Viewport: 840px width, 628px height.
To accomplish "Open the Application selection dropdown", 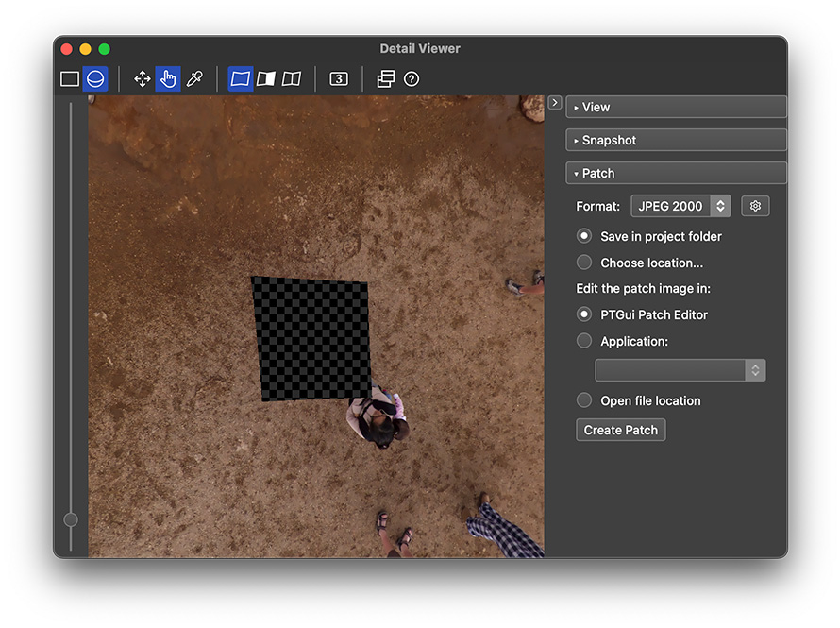I will (680, 370).
